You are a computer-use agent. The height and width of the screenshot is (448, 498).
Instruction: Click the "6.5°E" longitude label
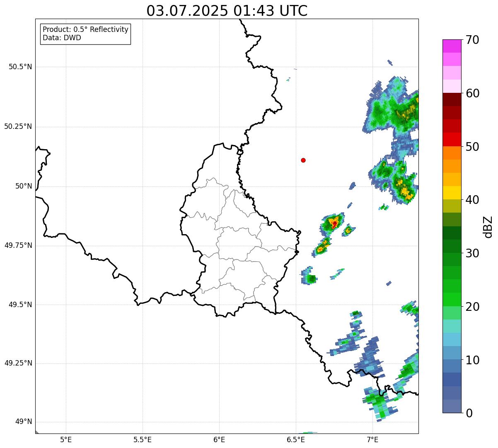pos(296,439)
